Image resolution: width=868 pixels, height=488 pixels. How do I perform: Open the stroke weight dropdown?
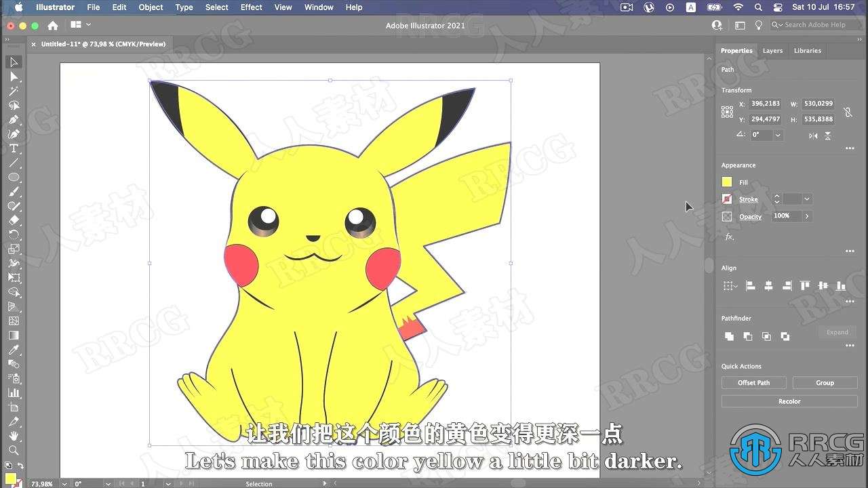coord(807,199)
